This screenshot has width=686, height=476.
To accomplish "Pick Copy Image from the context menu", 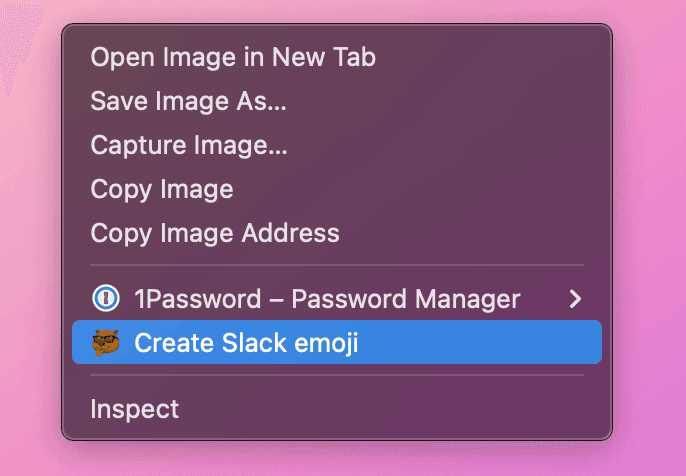I will click(162, 189).
